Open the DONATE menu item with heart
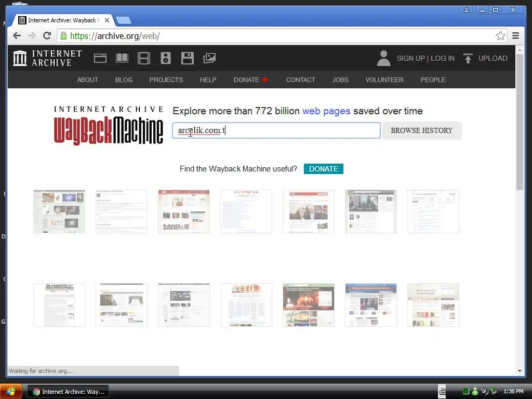 [251, 79]
